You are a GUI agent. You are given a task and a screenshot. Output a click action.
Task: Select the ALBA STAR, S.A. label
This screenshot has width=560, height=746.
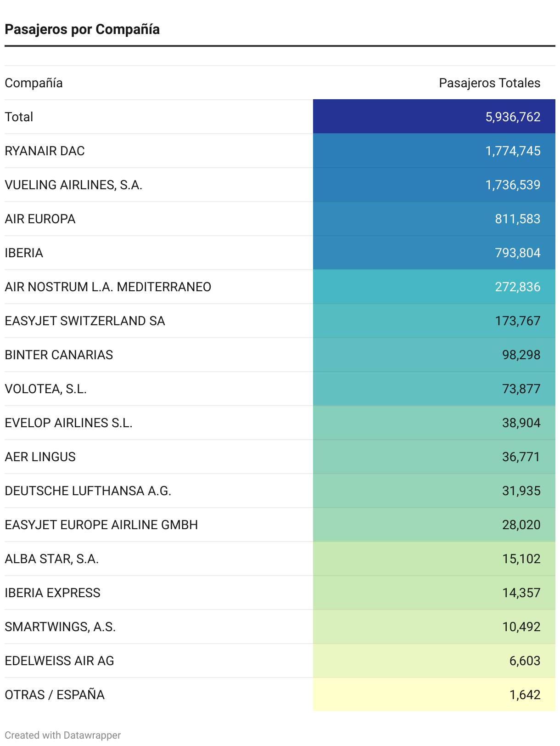(52, 559)
